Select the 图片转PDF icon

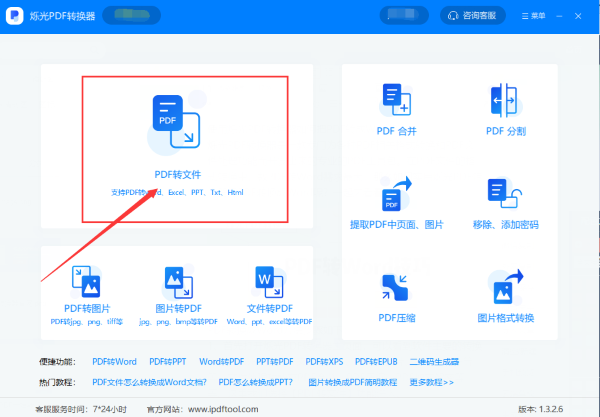tap(179, 282)
